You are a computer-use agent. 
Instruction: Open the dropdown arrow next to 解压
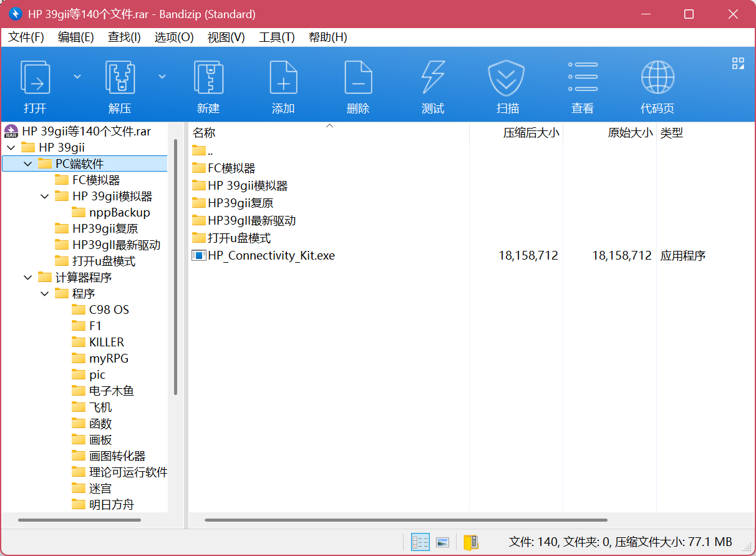tap(162, 77)
